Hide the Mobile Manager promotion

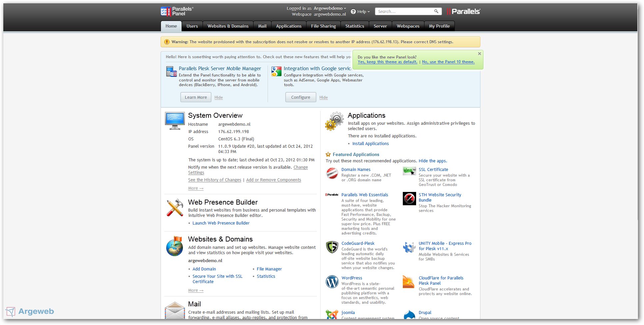point(219,97)
